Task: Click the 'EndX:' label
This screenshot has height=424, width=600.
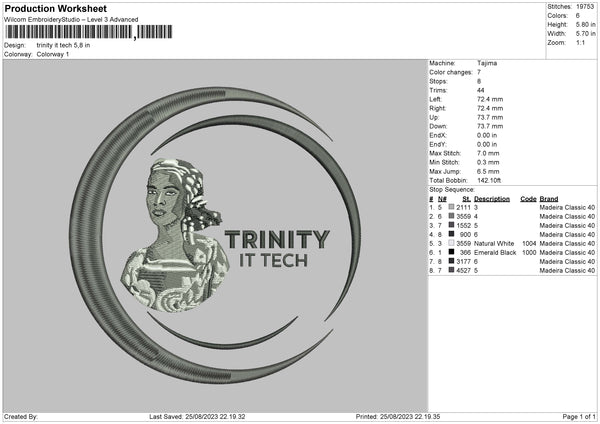Action: [438, 135]
